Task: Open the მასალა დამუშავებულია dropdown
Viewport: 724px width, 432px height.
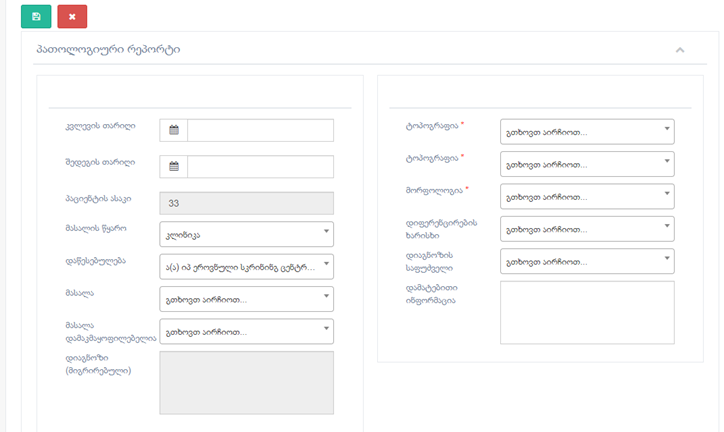Action: click(246, 331)
